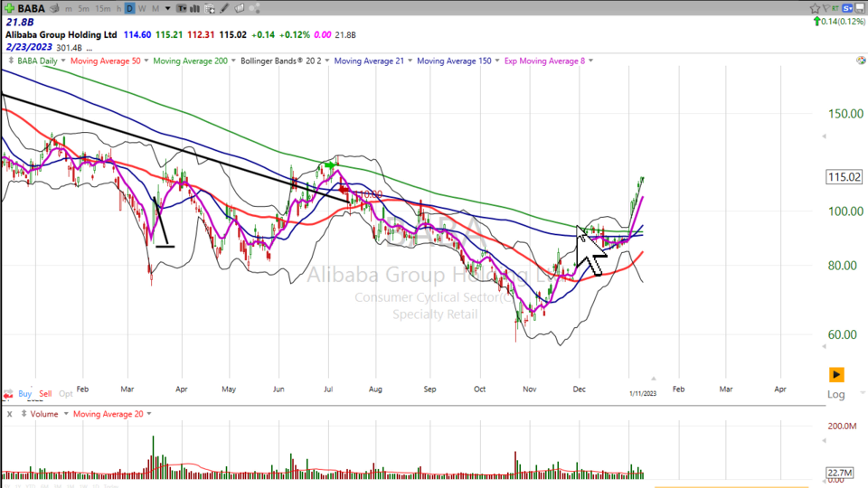Click the 0.14(0.12%) change indicator

[x=839, y=22]
